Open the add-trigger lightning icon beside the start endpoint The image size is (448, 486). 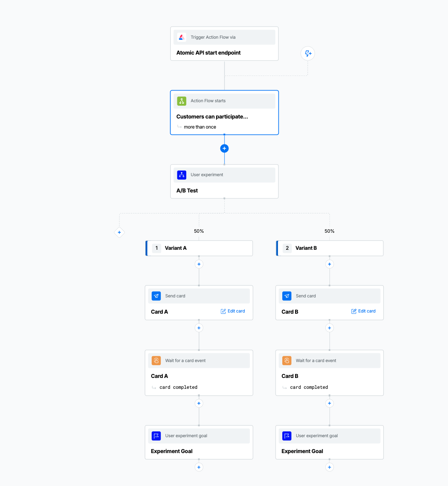click(x=307, y=53)
